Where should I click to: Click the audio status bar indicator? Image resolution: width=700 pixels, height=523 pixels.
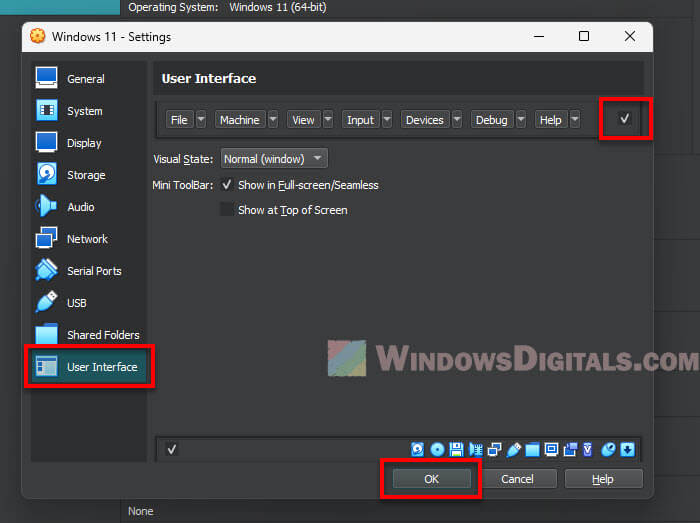point(476,449)
